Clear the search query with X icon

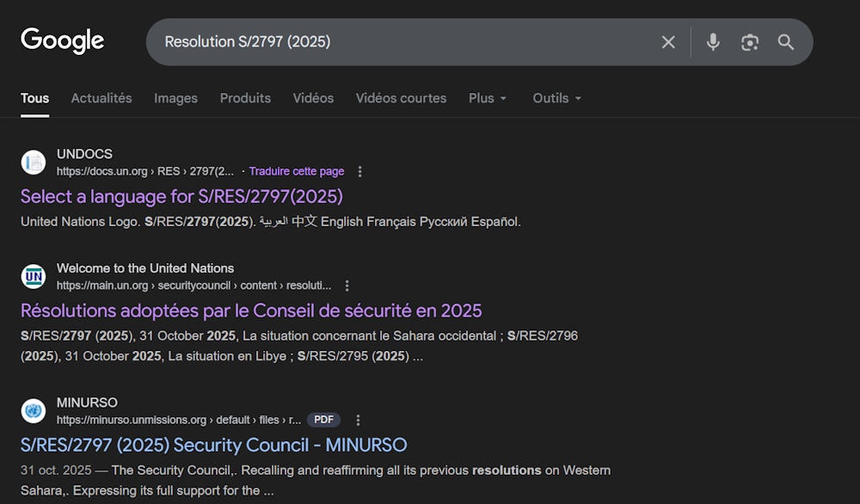[668, 42]
